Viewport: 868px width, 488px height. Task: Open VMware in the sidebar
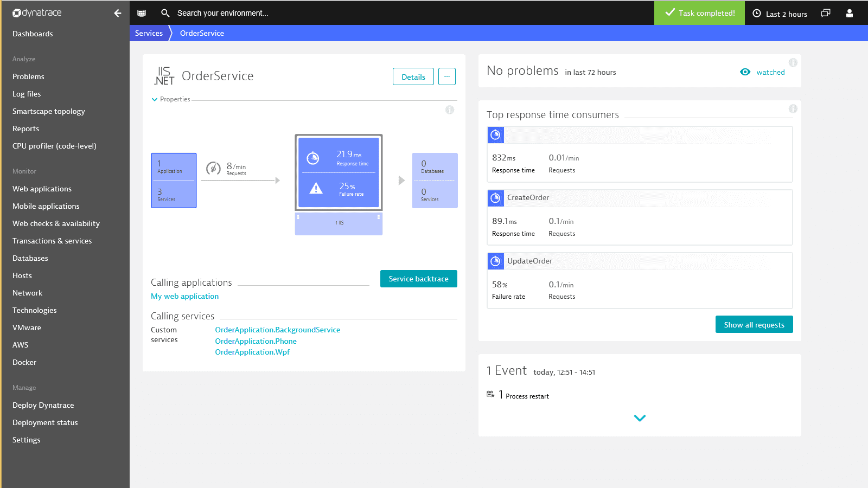pyautogui.click(x=27, y=328)
